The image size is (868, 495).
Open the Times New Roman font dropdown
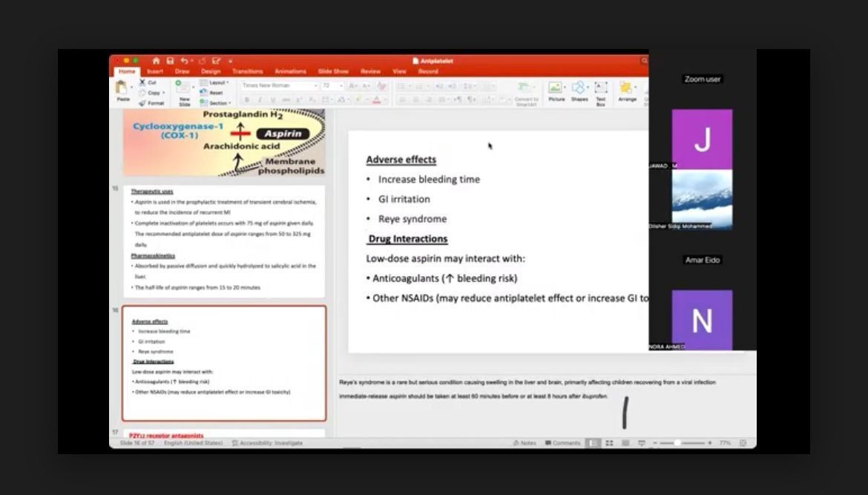(x=279, y=85)
